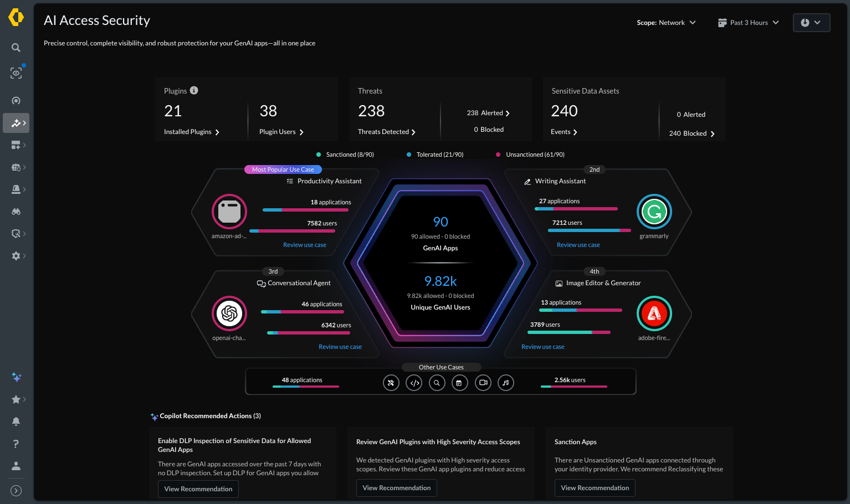Select the music use case icon
Screen dimensions: 850x504
(506, 383)
